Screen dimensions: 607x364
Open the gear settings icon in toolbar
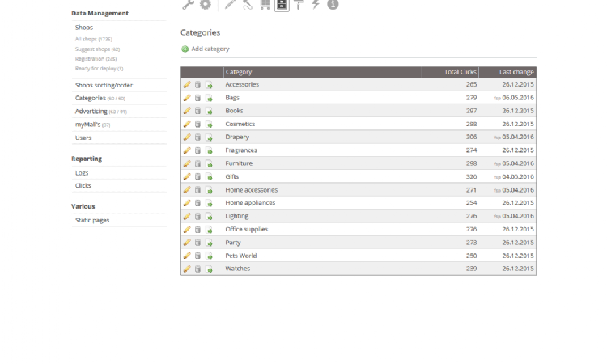click(206, 4)
